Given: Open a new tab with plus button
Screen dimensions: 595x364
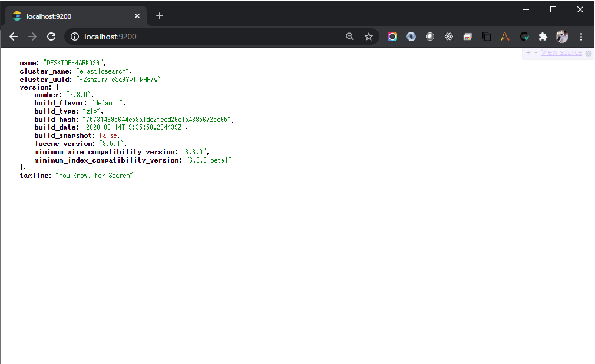Looking at the screenshot, I should [160, 16].
